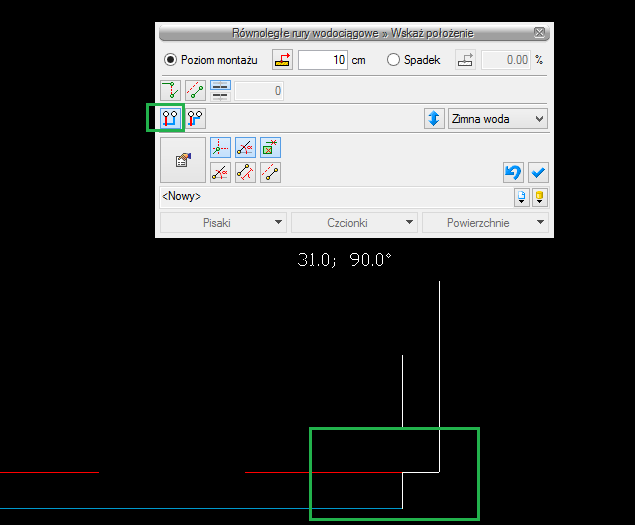Choose the green orthogonal polyline drawing mode icon
Screen dimensions: 635x525
click(170, 90)
